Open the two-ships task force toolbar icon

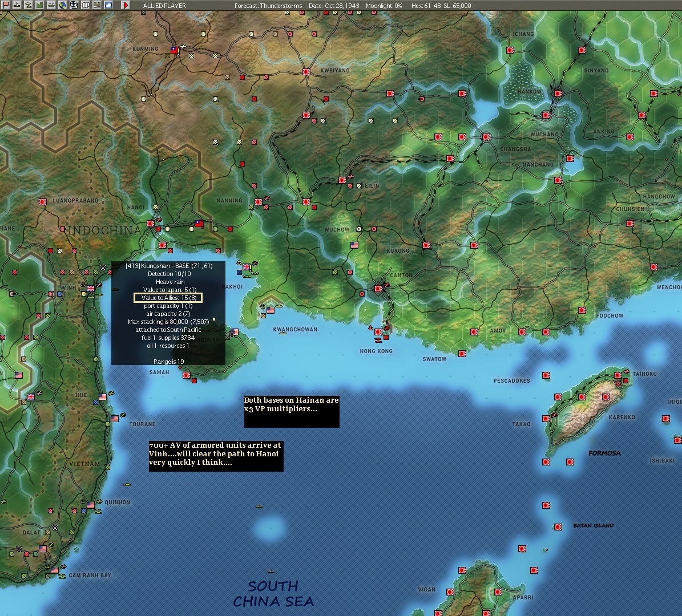[29, 5]
